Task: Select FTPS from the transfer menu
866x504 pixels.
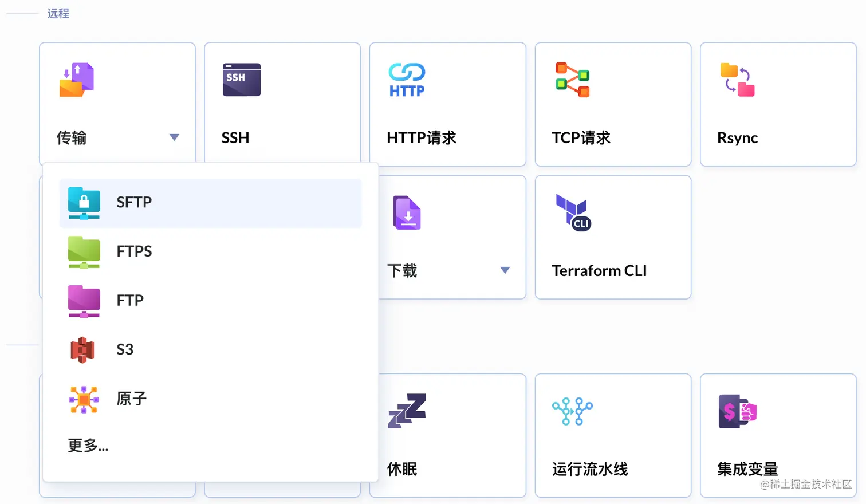Action: click(x=211, y=252)
